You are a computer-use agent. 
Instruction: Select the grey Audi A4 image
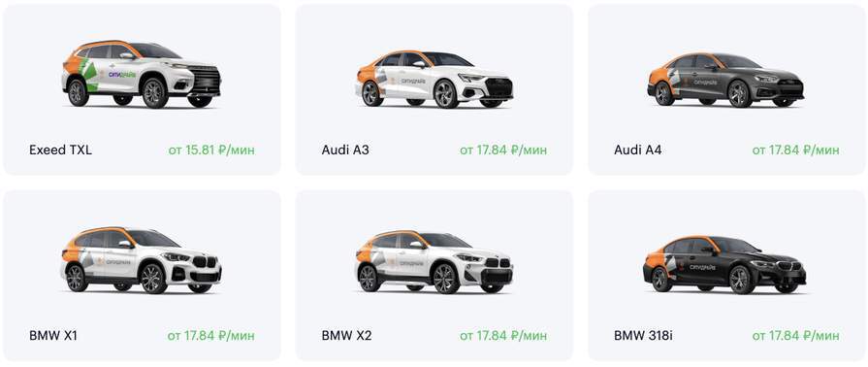coord(725,80)
